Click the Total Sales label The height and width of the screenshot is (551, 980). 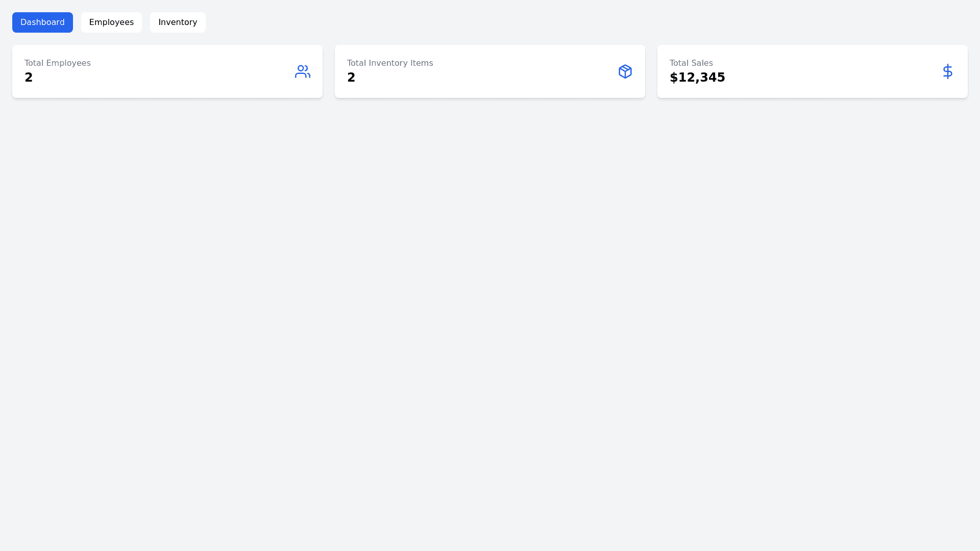[691, 63]
